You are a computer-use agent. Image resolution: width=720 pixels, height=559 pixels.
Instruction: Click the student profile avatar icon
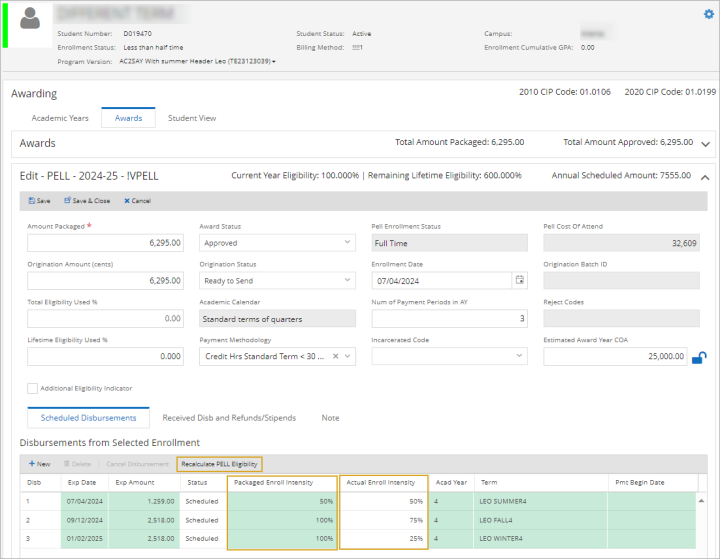(x=30, y=19)
